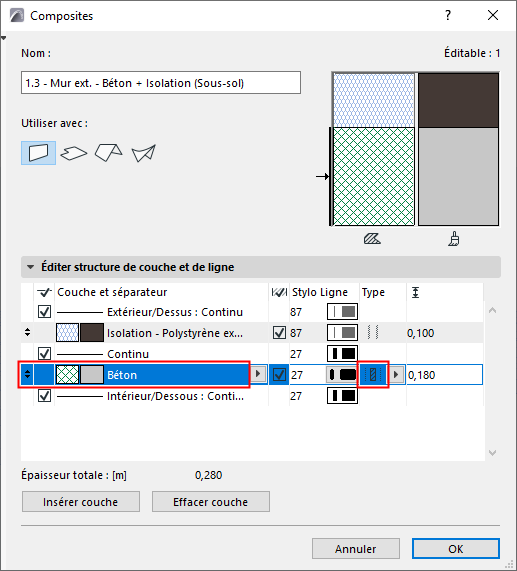Click the Intérieur/Dessous : Conti... row label

(x=175, y=396)
